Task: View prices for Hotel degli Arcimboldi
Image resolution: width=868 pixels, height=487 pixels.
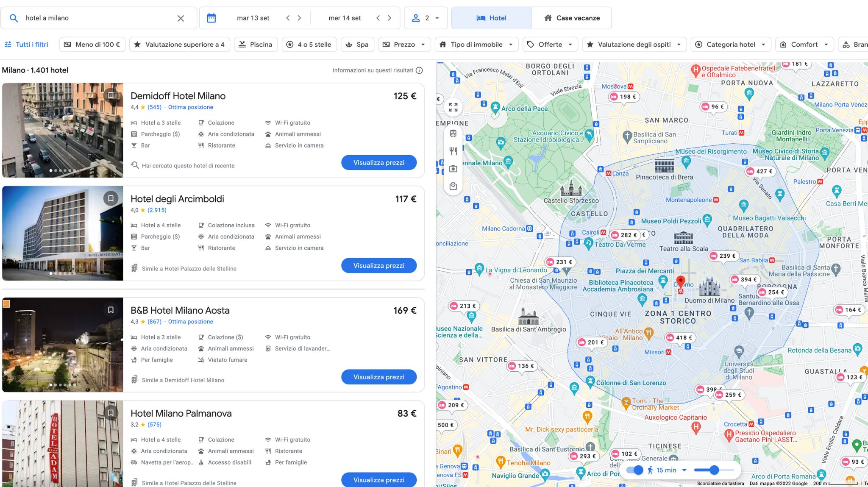Action: click(x=379, y=266)
